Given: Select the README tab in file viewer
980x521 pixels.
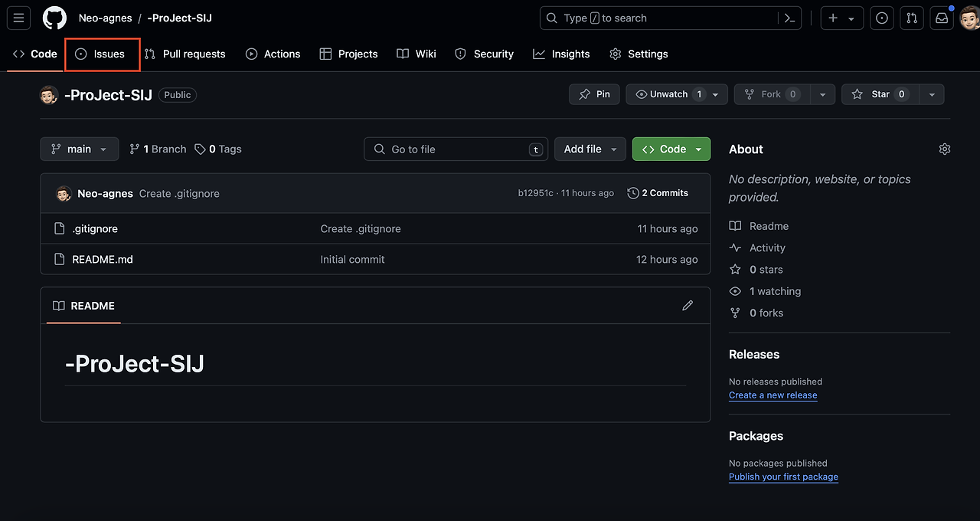Looking at the screenshot, I should point(83,306).
